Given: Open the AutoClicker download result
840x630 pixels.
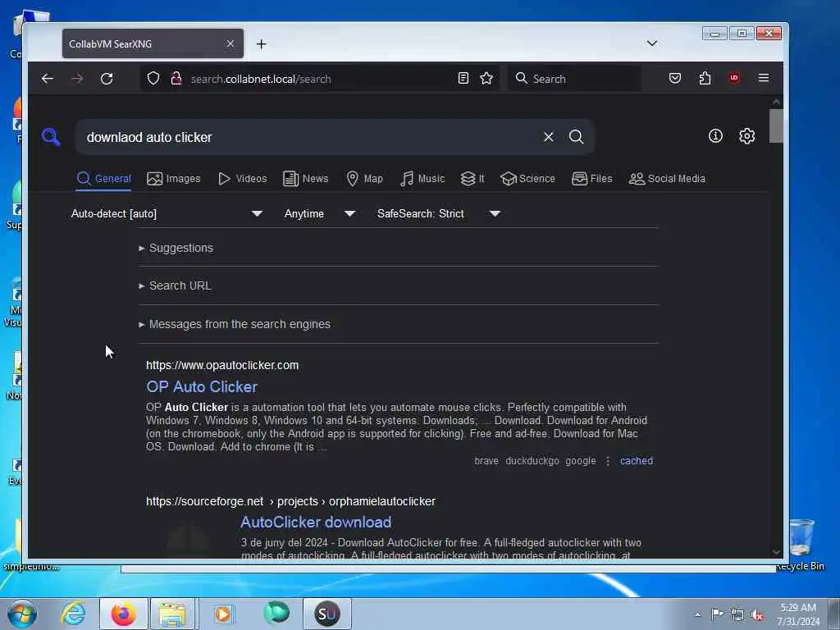Looking at the screenshot, I should coord(316,523).
